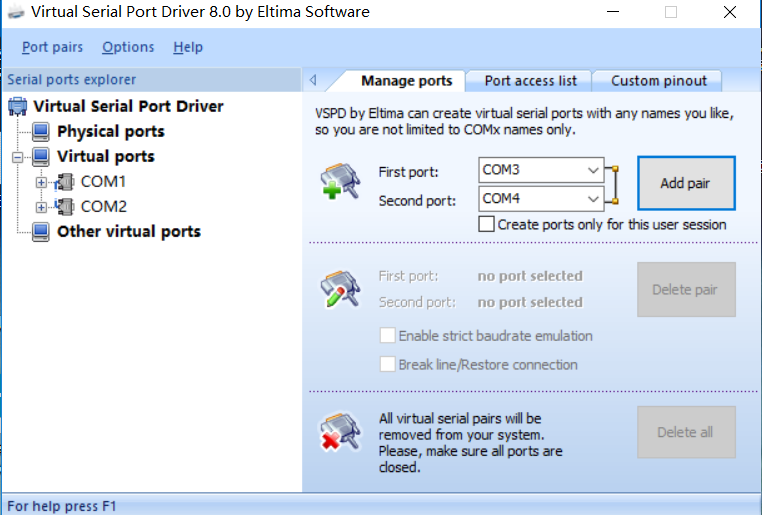Toggle Break line/Restore connection checkbox
762x515 pixels.
click(387, 364)
